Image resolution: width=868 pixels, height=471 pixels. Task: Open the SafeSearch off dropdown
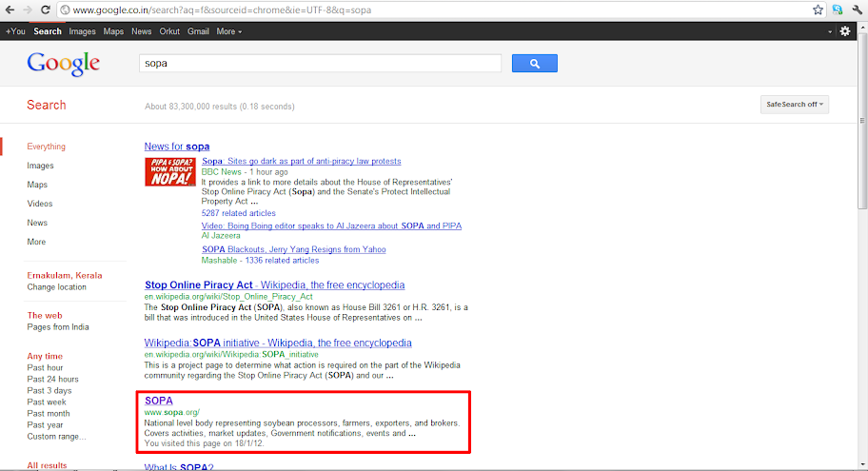pos(795,104)
